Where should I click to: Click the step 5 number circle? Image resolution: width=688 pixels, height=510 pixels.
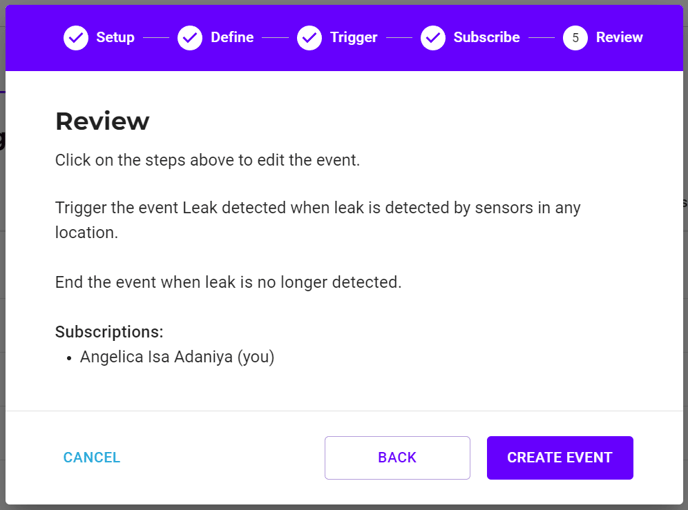pyautogui.click(x=575, y=38)
